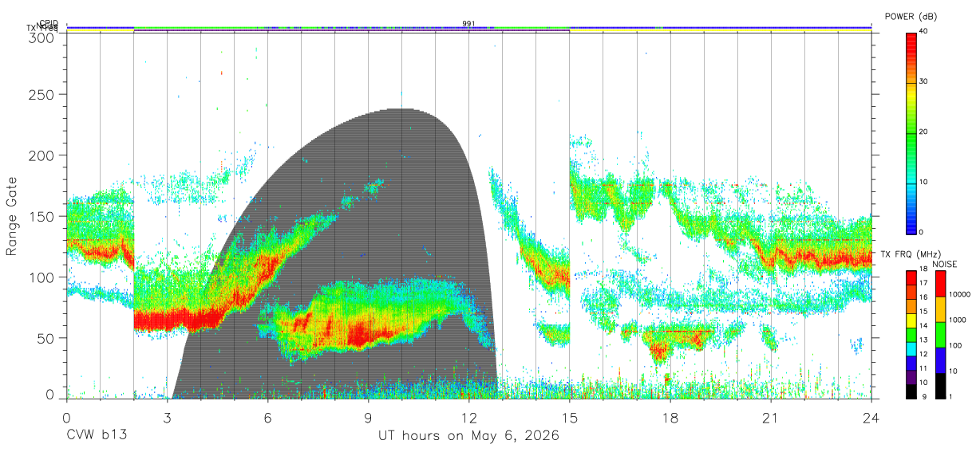This screenshot has width=980, height=452.
Task: Click the amber segment of NOISE scale
Action: coord(940,309)
